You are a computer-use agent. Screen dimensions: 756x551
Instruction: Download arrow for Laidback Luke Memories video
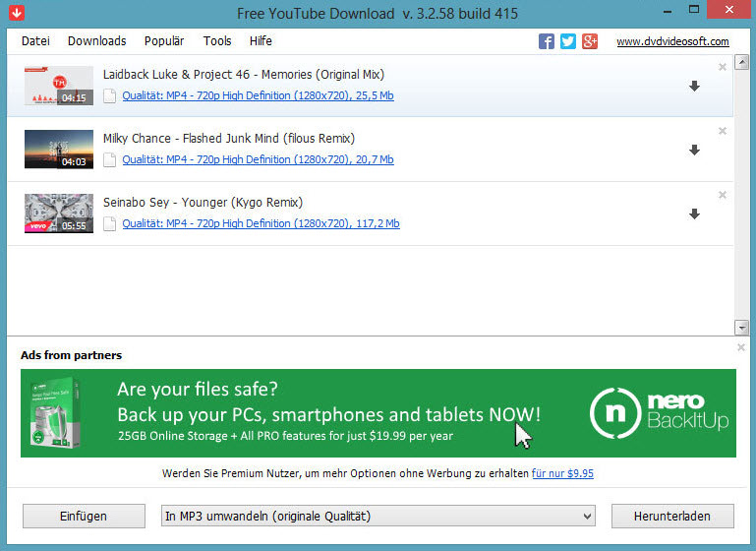694,87
